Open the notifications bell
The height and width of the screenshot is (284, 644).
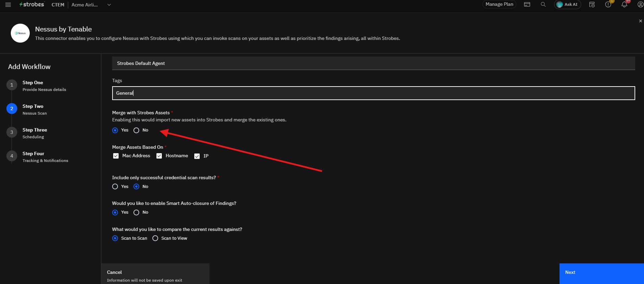coord(624,4)
